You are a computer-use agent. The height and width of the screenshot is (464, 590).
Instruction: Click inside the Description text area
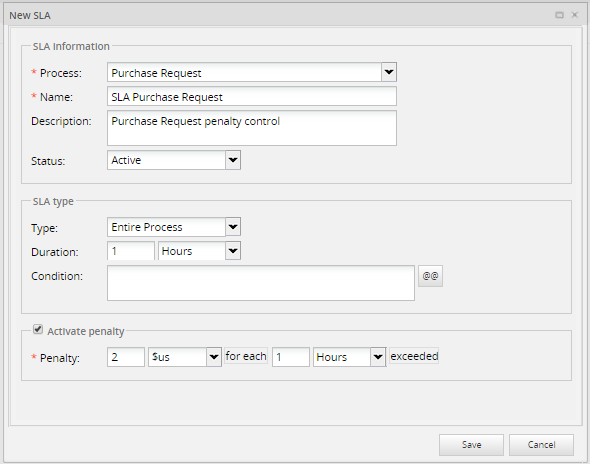click(x=252, y=128)
